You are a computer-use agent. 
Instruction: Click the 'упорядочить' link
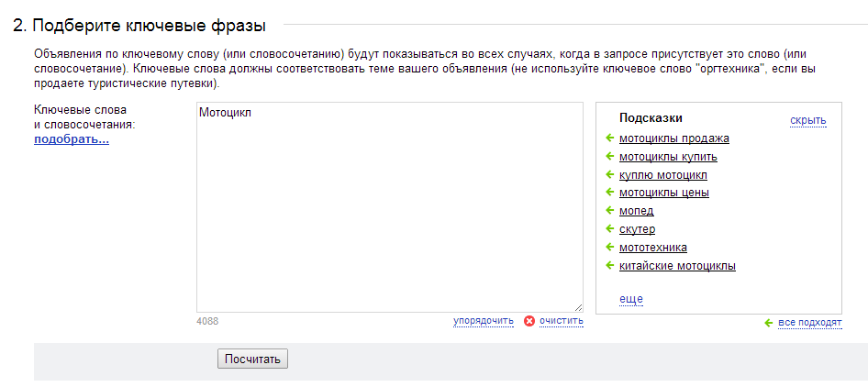coord(484,321)
